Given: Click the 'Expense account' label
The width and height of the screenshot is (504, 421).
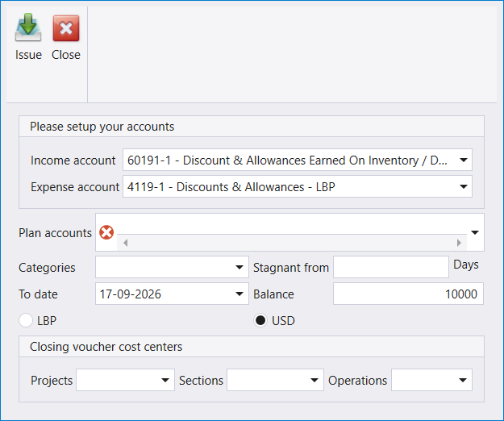Looking at the screenshot, I should (75, 187).
